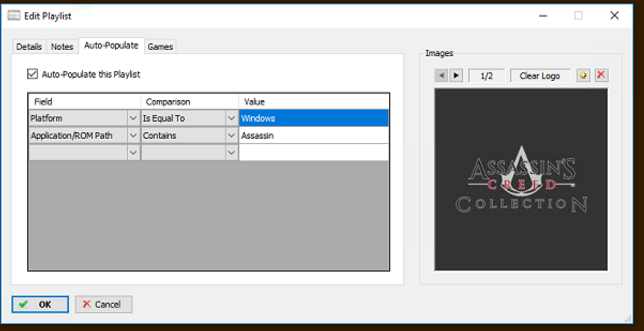
Task: Close the Edit Playlist window
Action: coord(614,16)
